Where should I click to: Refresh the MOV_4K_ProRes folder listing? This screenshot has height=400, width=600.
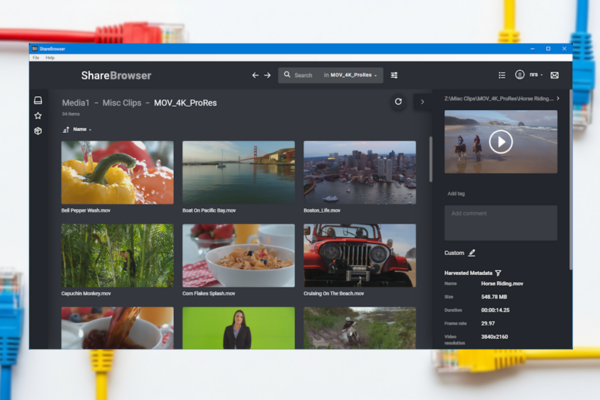tap(398, 102)
